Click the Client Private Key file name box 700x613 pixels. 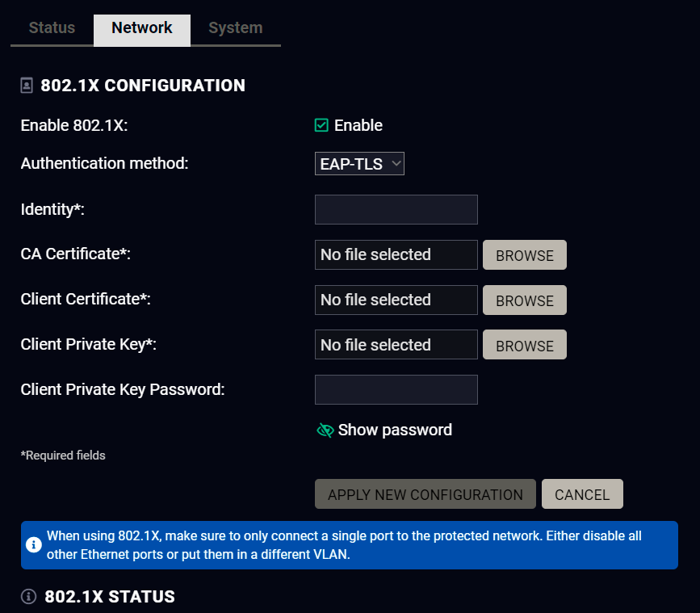[x=396, y=346]
